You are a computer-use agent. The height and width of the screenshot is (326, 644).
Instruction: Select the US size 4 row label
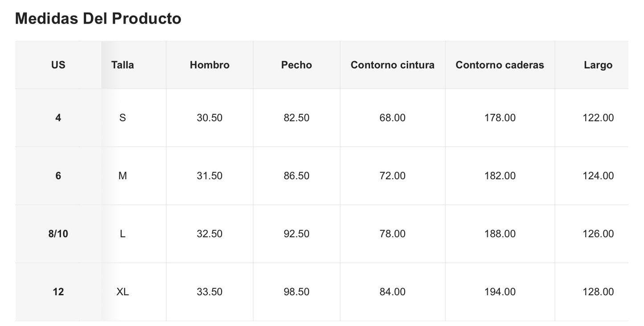click(58, 118)
